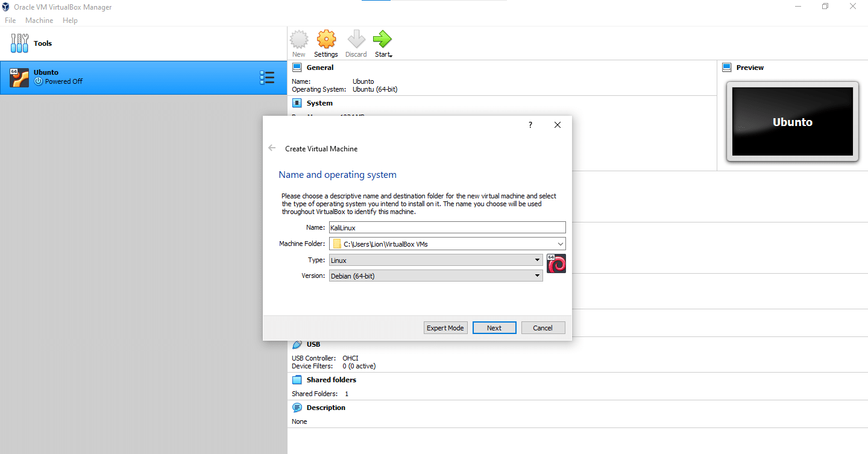The image size is (868, 454).
Task: Click the Shared folders section icon
Action: (297, 380)
